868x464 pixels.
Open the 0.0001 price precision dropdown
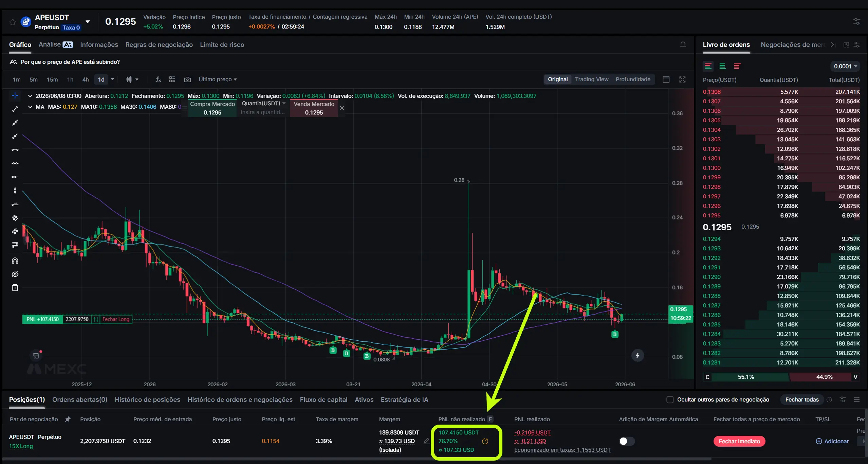(845, 66)
